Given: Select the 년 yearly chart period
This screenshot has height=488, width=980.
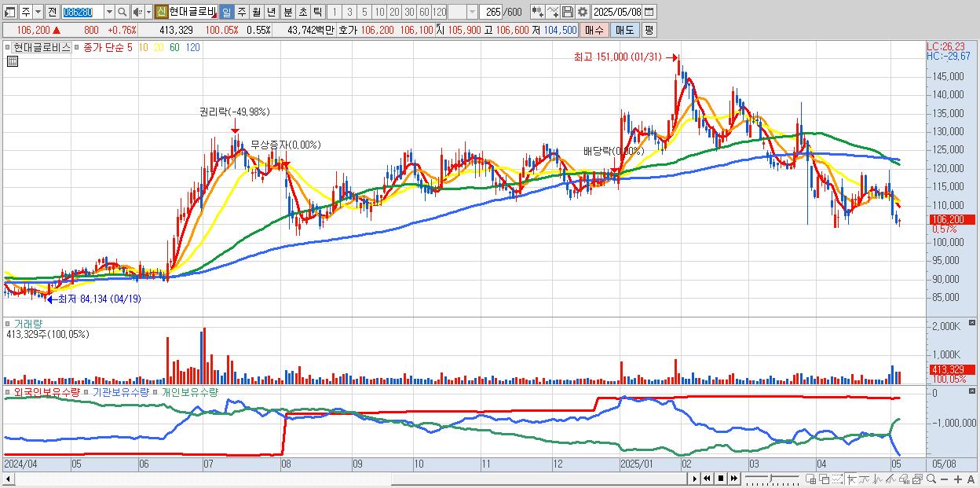Looking at the screenshot, I should (271, 12).
